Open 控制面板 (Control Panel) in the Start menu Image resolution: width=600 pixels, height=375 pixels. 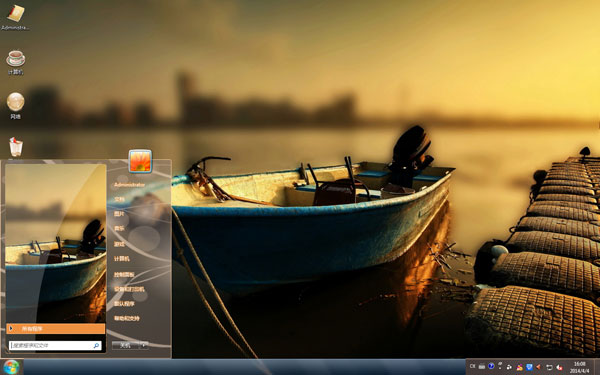(x=124, y=274)
